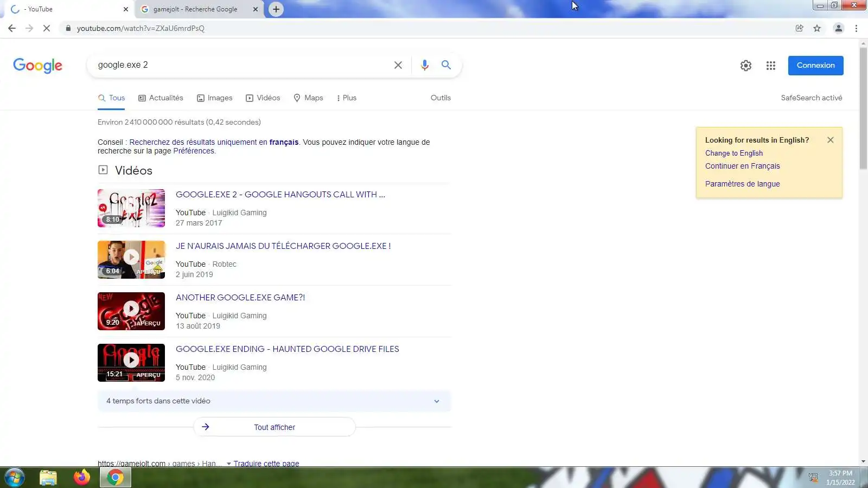Open the Windows Start menu

coord(15,478)
